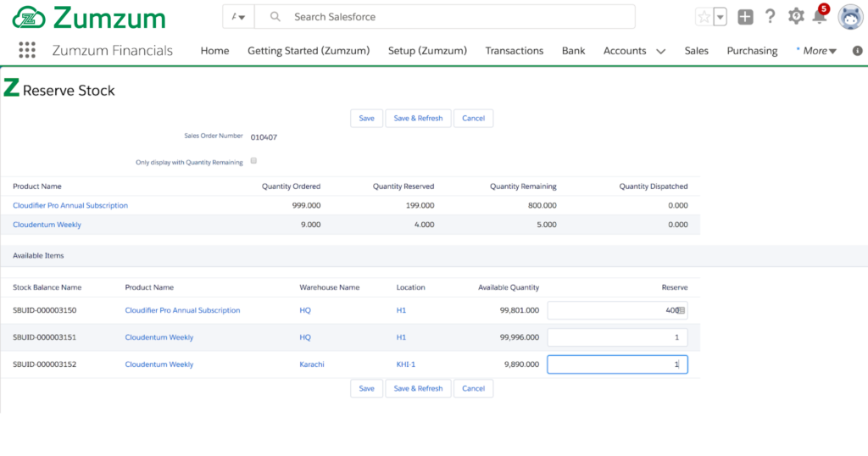Click the top Save & Refresh button
This screenshot has height=456, width=868.
[418, 118]
